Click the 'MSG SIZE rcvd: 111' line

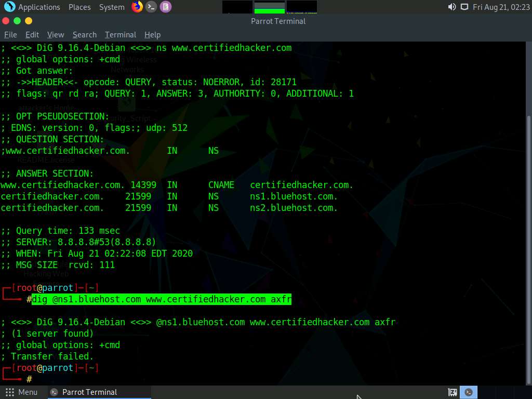tap(58, 265)
